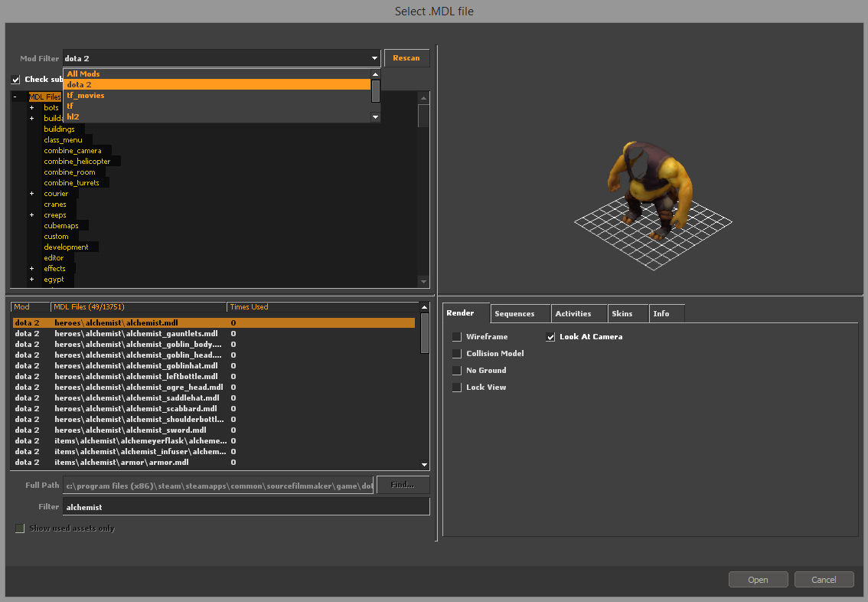Click the Rescan button
Screen dimensions: 868x602
tap(406, 58)
